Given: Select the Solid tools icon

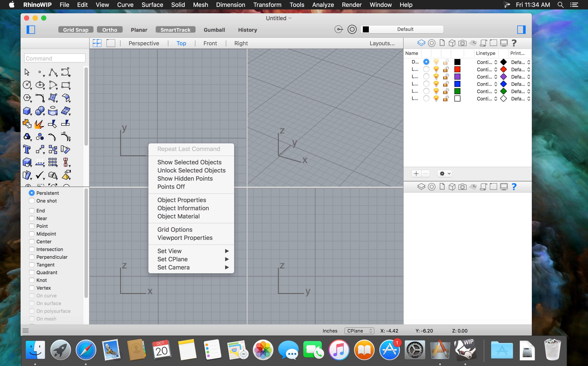Looking at the screenshot, I should (x=27, y=111).
